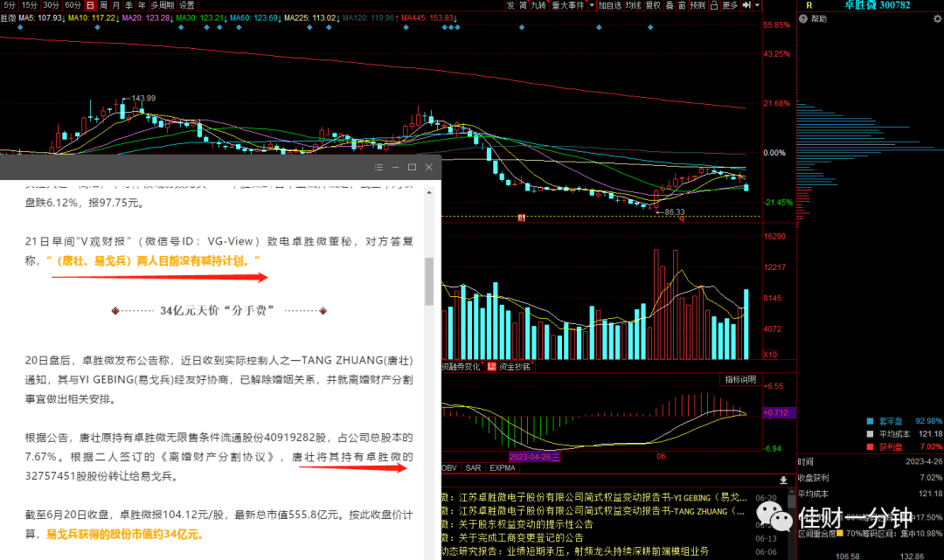Select the OBV indicator tab
944x560 pixels.
coord(450,467)
